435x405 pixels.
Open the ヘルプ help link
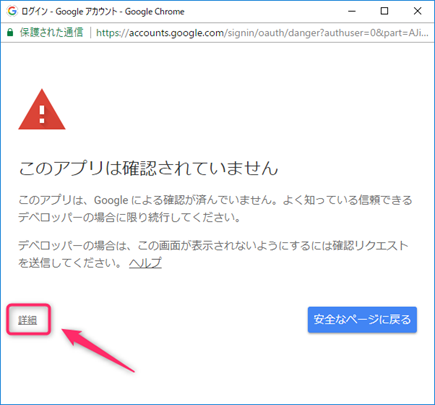click(145, 263)
